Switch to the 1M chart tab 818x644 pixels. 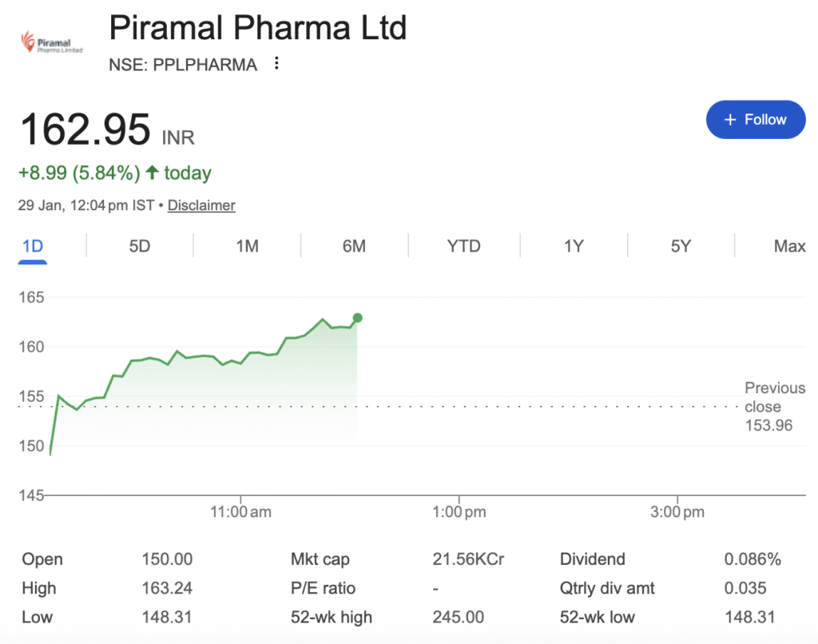[x=247, y=246]
